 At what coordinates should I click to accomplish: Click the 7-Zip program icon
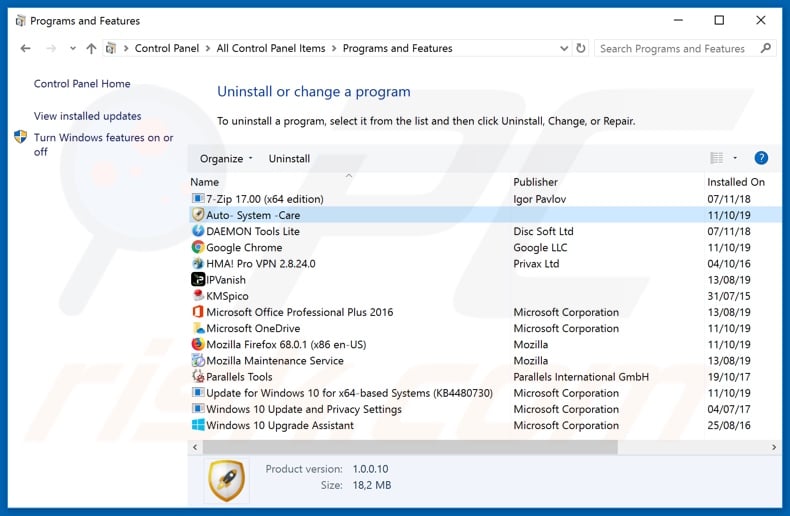point(198,199)
